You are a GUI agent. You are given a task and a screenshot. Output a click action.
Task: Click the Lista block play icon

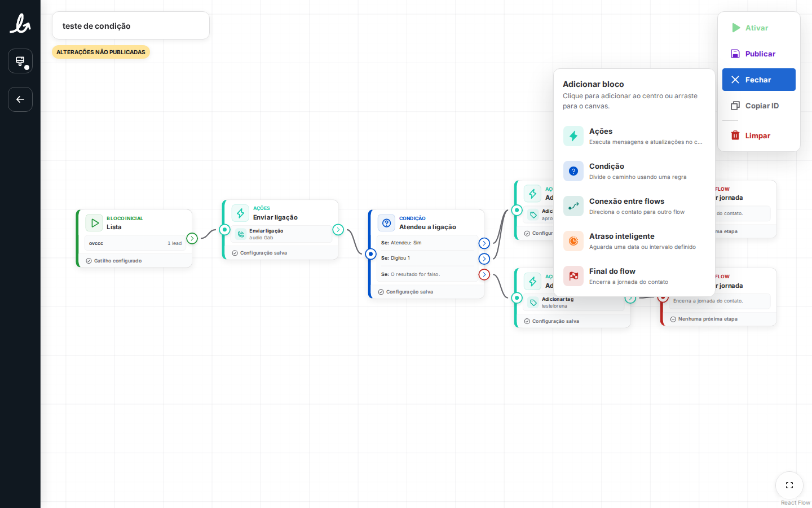pos(94,223)
